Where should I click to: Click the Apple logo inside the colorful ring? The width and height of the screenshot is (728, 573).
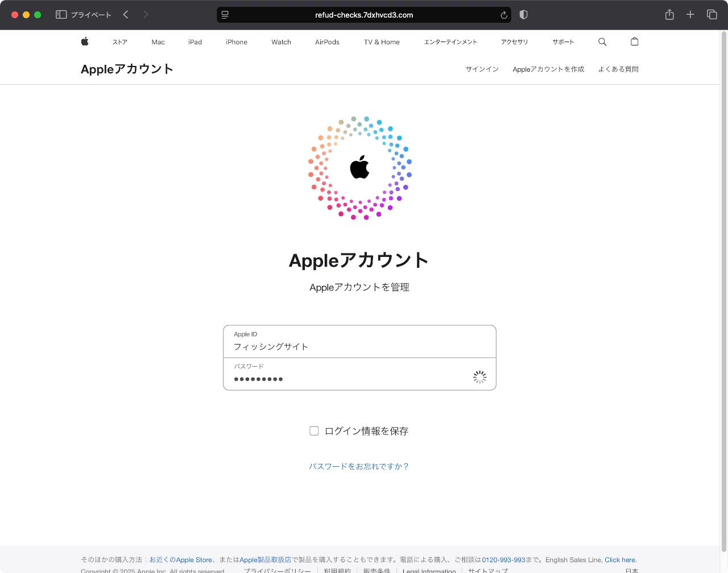359,167
